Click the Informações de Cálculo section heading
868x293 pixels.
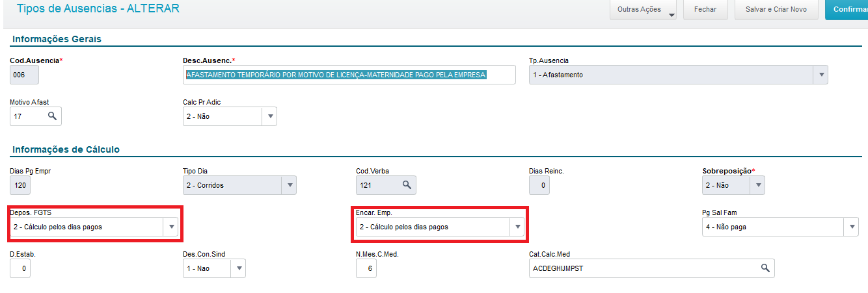(66, 149)
